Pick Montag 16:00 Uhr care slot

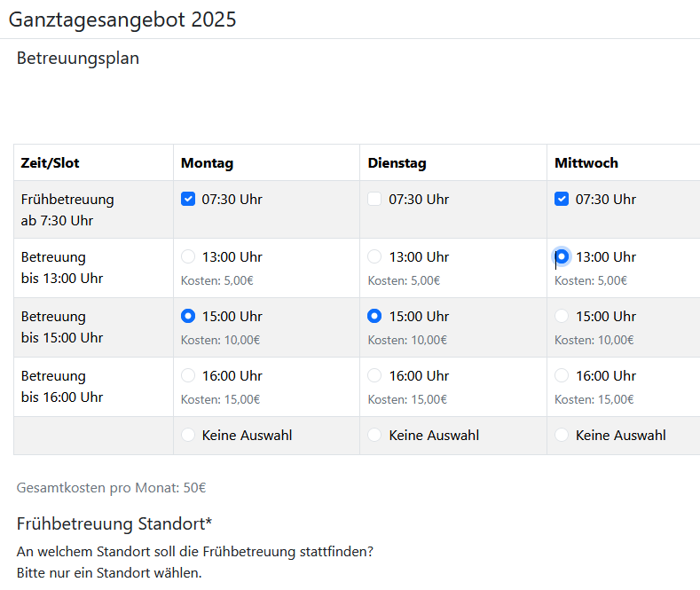tap(188, 375)
